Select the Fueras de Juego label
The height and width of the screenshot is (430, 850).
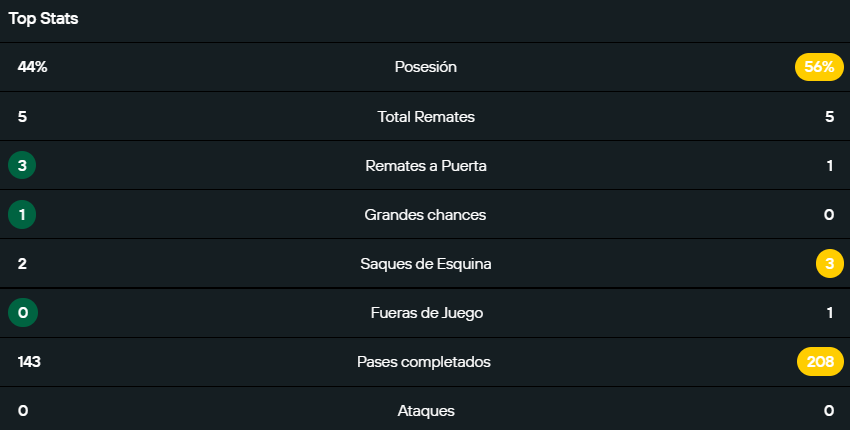(x=426, y=313)
